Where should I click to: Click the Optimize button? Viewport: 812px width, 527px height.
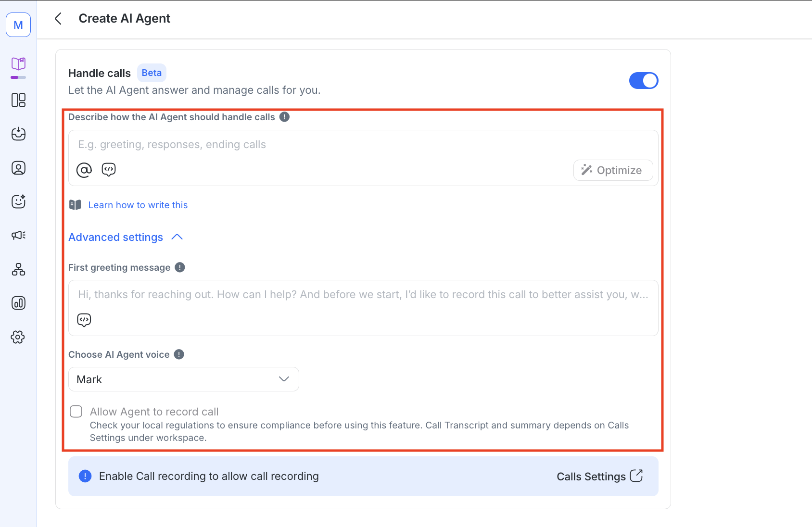[x=612, y=170]
